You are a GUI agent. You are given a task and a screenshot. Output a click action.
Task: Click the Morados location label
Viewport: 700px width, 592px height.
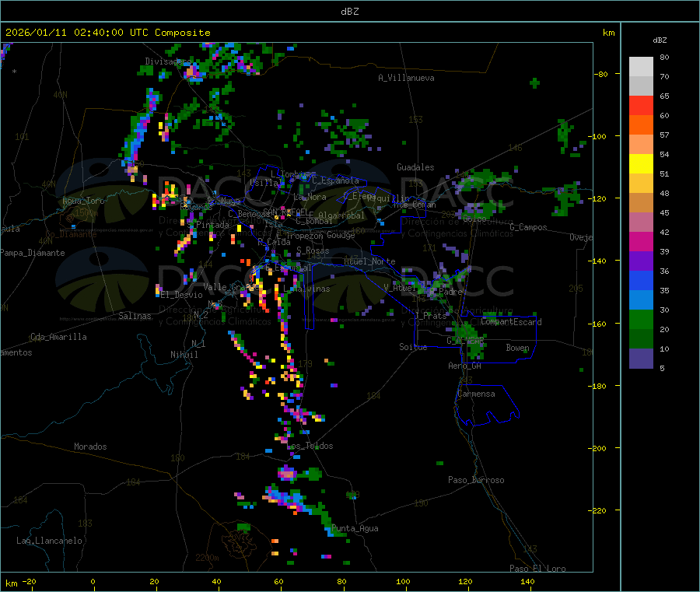[90, 447]
